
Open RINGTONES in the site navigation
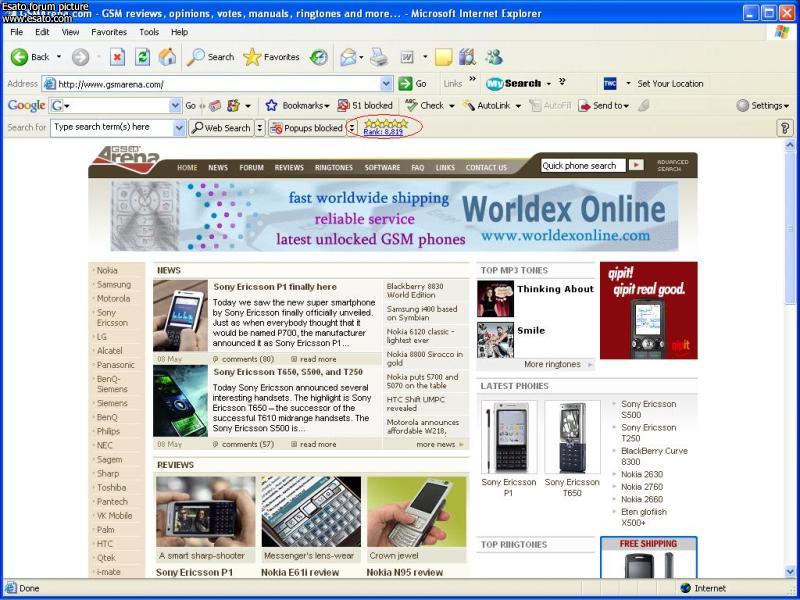point(334,167)
